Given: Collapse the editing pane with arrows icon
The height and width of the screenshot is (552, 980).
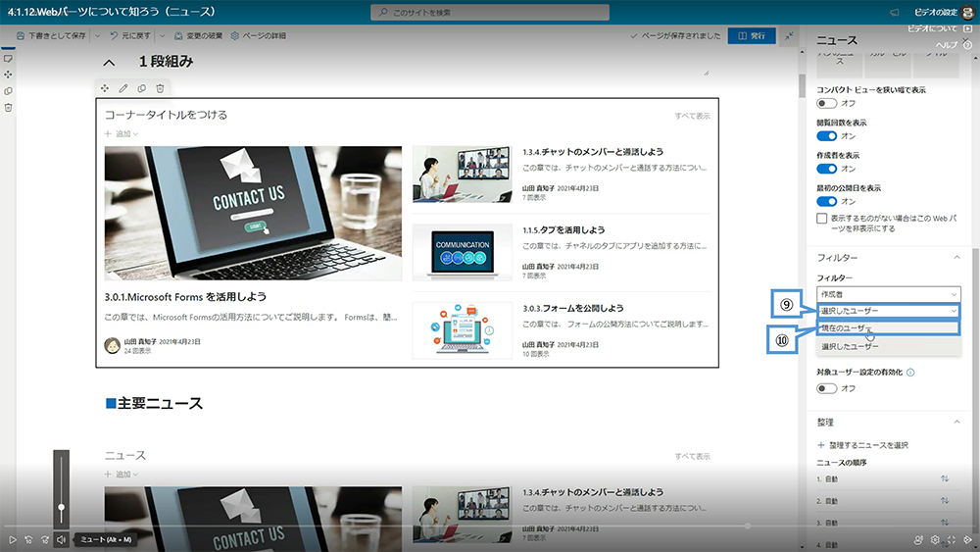Looking at the screenshot, I should 789,35.
